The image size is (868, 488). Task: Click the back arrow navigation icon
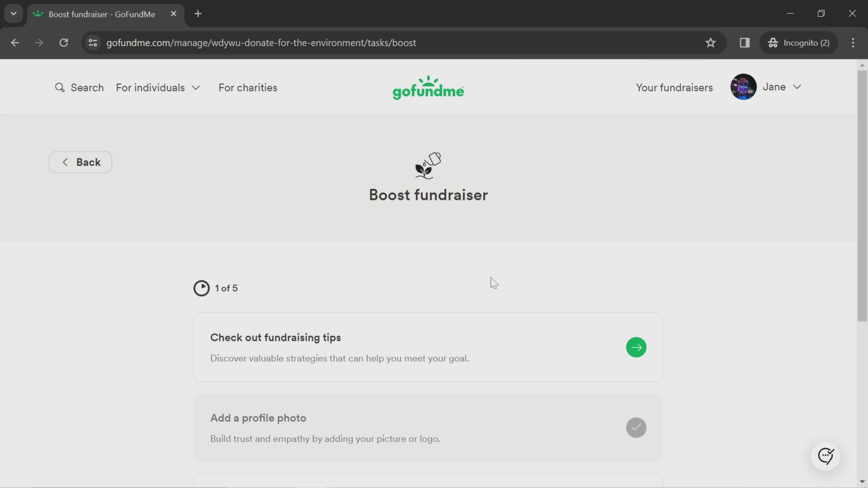(65, 162)
